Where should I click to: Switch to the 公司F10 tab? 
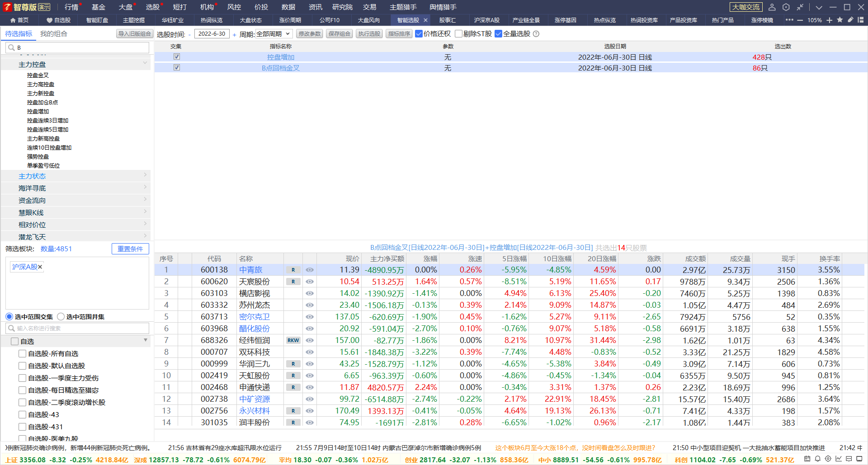(x=330, y=20)
